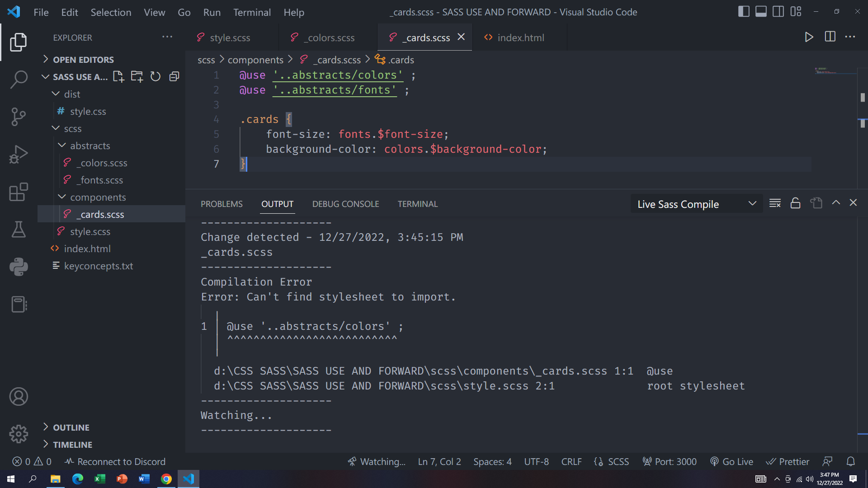Open Chrome from Windows taskbar

pos(166,479)
